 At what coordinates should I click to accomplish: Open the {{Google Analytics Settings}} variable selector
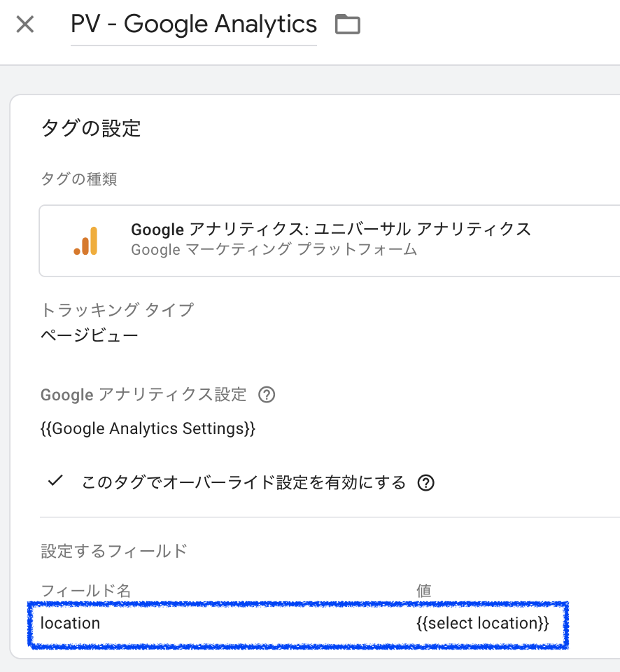(x=148, y=428)
